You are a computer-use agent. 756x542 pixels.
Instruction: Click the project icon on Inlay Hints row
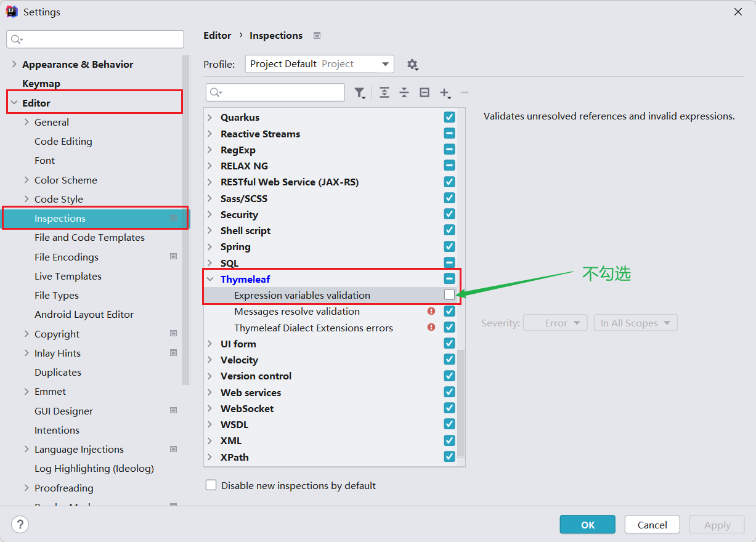click(174, 353)
